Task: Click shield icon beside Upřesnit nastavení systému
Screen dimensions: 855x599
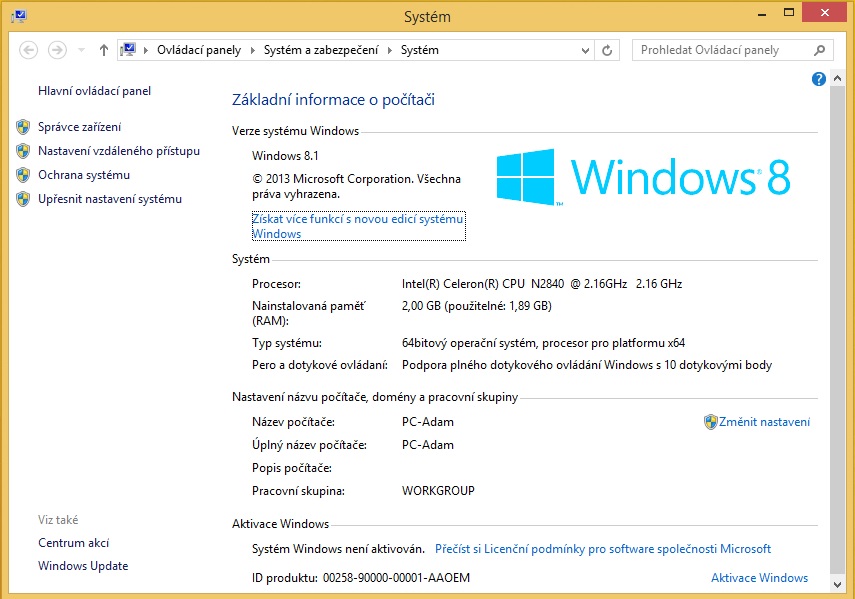Action: tap(23, 199)
